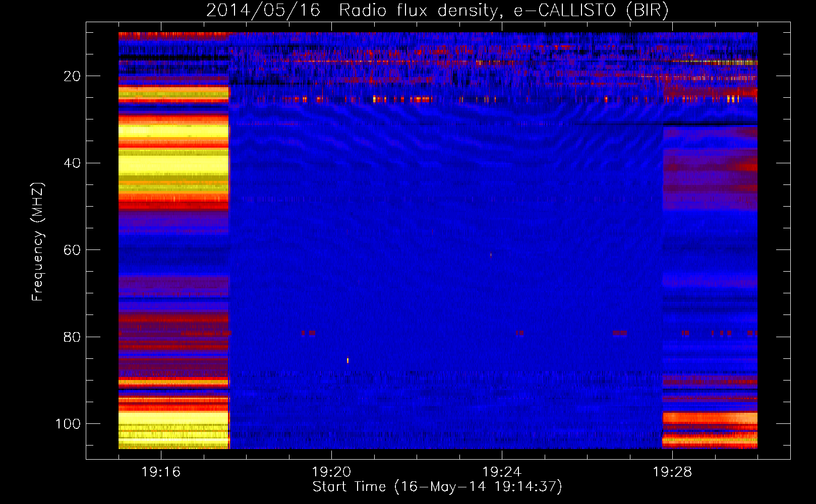The image size is (816, 504).
Task: Click the 'Frequency (MHZ)' axis label
Action: (x=38, y=241)
